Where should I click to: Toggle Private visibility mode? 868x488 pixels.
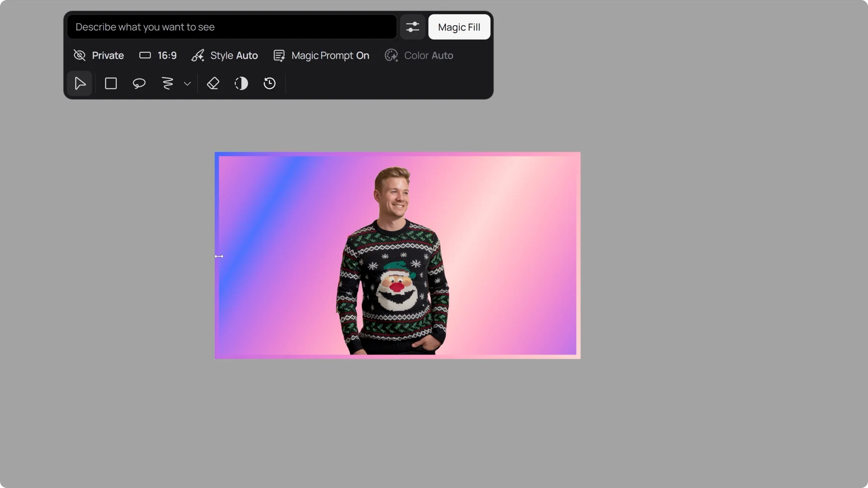(108, 55)
